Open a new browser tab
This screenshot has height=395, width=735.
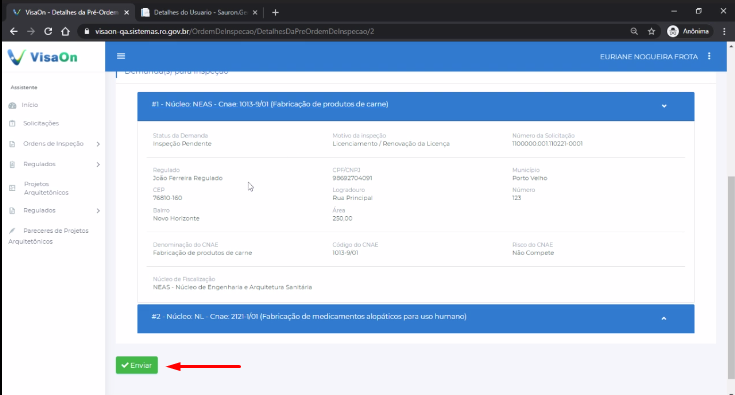click(x=275, y=13)
